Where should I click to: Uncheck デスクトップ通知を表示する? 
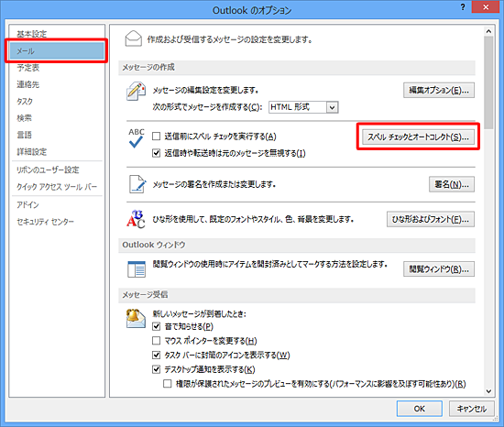coord(156,369)
